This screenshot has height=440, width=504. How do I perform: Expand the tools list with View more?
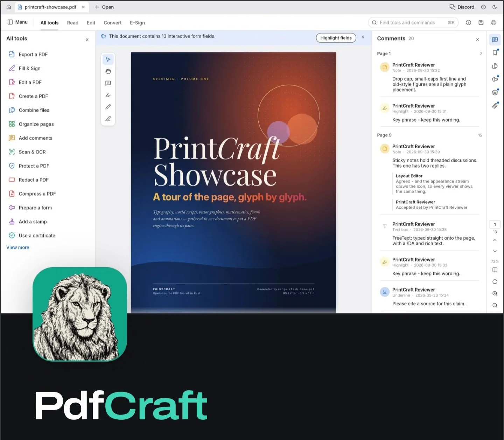[x=18, y=247]
